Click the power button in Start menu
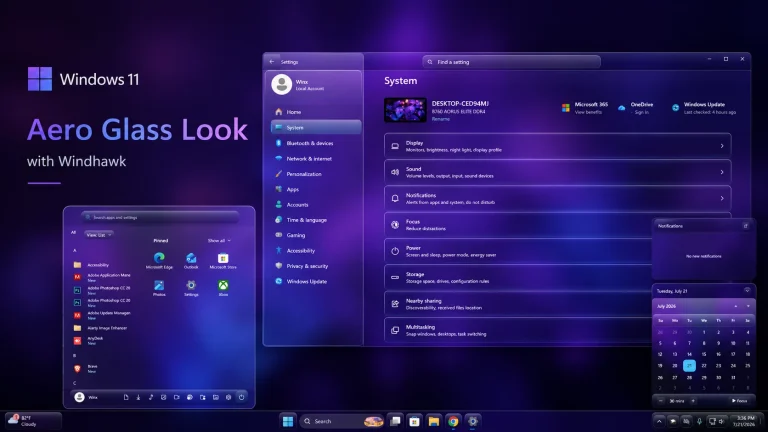The image size is (768, 432). point(241,397)
